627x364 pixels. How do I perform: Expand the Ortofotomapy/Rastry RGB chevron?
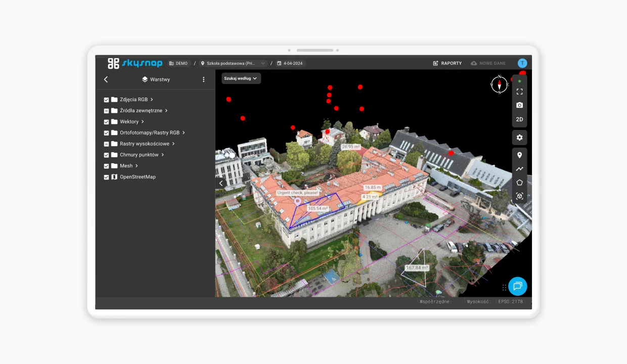(184, 133)
